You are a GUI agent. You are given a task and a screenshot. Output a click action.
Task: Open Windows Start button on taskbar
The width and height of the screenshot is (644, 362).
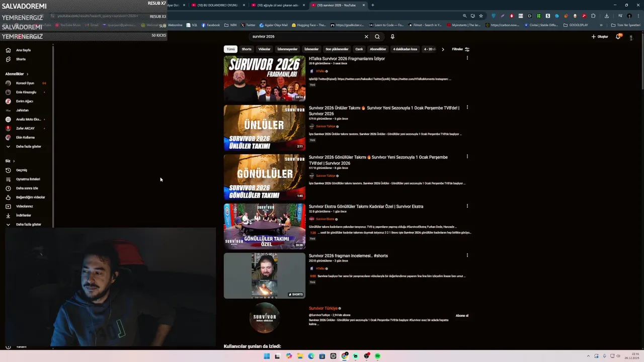[266, 356]
